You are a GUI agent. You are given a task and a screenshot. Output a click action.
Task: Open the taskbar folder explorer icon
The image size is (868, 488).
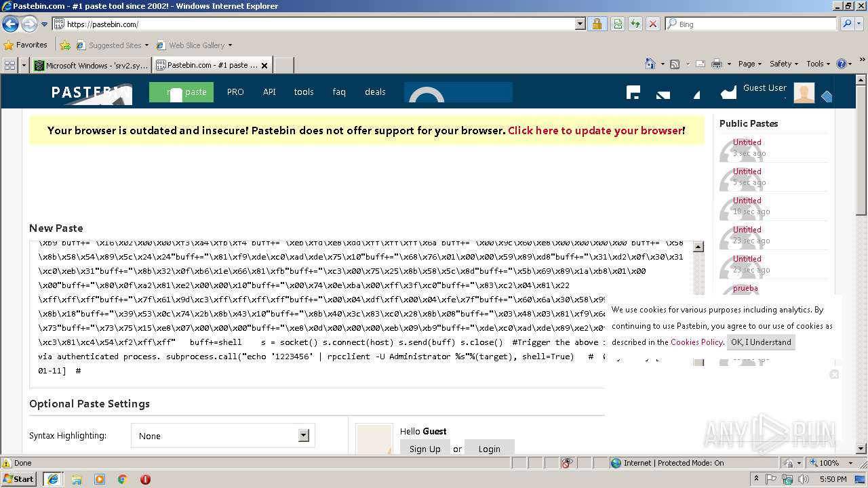click(76, 479)
